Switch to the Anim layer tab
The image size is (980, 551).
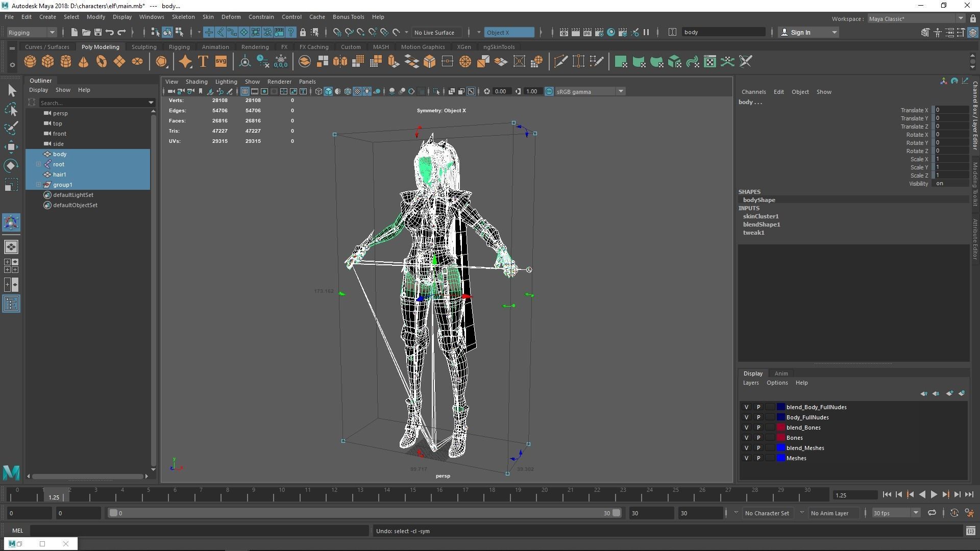coord(781,373)
